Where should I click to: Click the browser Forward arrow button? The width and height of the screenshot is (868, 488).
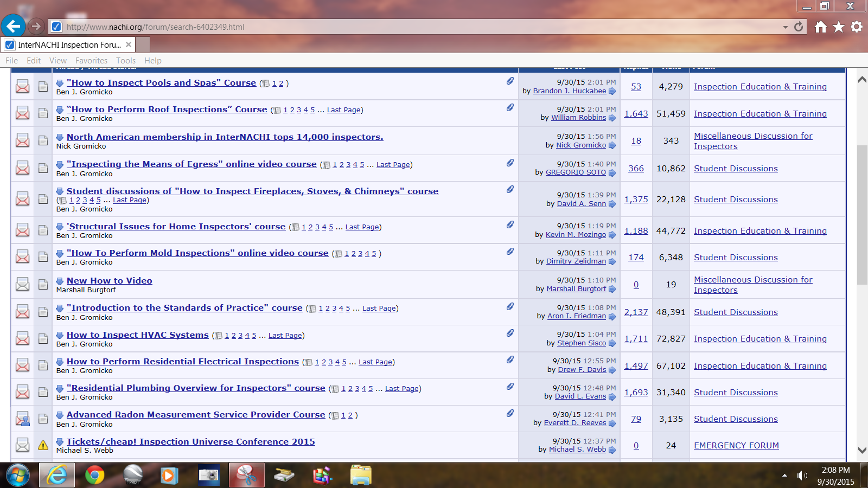click(x=36, y=26)
